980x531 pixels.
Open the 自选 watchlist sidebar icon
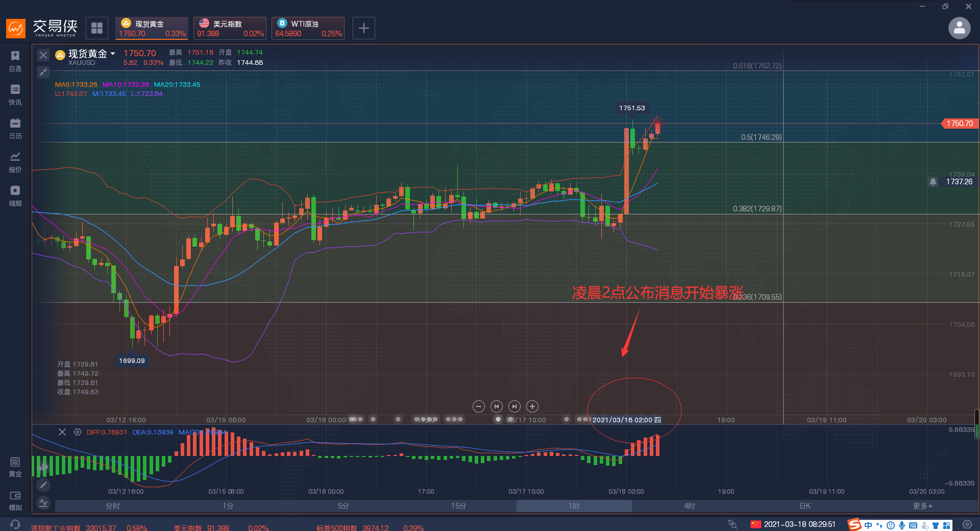15,61
